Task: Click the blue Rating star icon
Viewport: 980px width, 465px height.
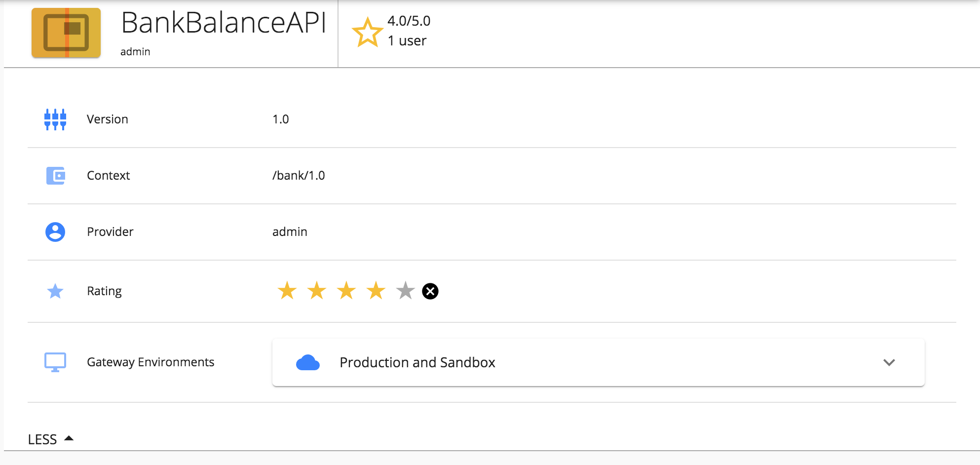Action: pyautogui.click(x=55, y=291)
